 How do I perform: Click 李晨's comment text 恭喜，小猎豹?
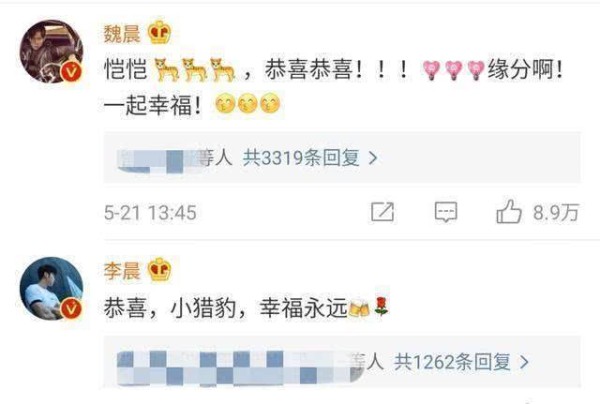(246, 308)
